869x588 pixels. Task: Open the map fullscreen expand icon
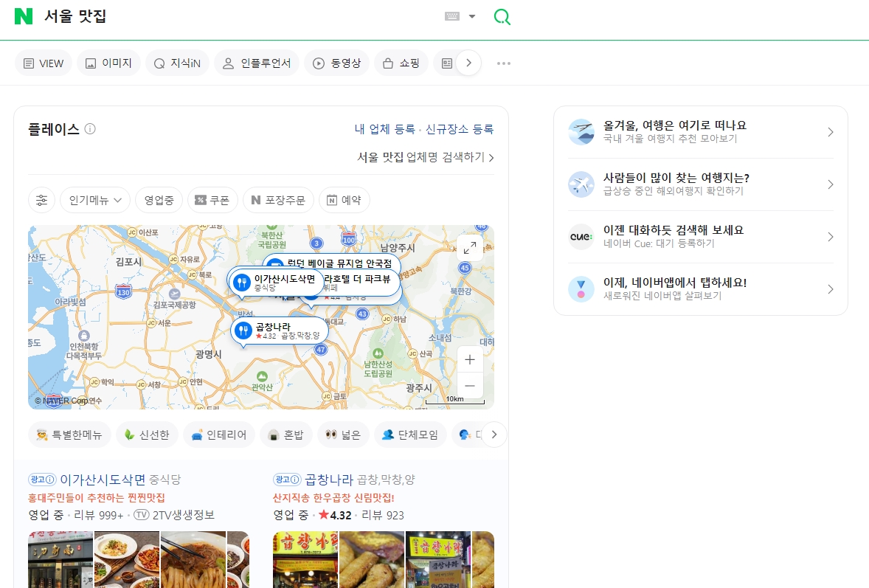pyautogui.click(x=470, y=248)
